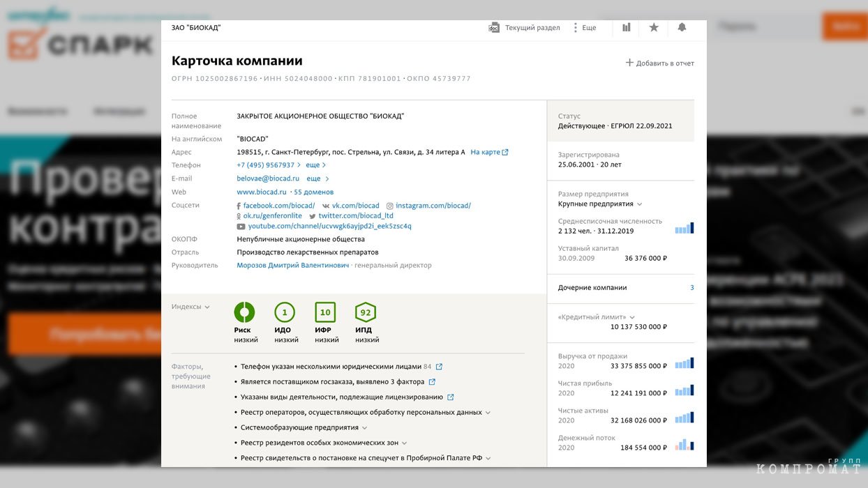Click the Instagram icon in Соцсети
The width and height of the screenshot is (868, 488).
coord(390,206)
